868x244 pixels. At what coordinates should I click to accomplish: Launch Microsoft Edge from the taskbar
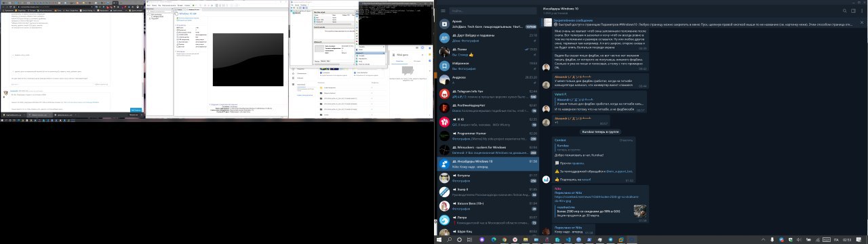tap(494, 240)
